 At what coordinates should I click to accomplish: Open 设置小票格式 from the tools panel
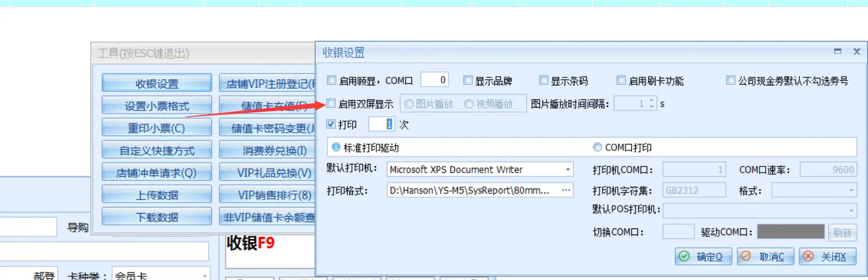pyautogui.click(x=157, y=106)
